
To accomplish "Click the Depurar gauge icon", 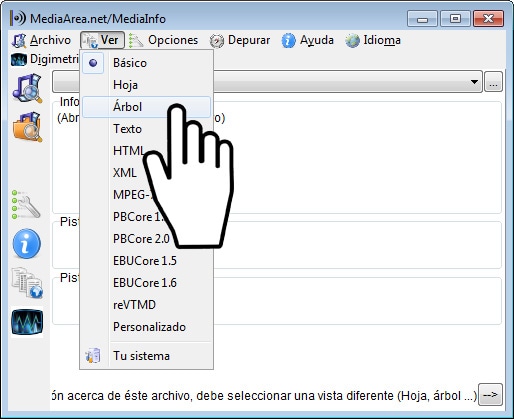I will point(217,41).
